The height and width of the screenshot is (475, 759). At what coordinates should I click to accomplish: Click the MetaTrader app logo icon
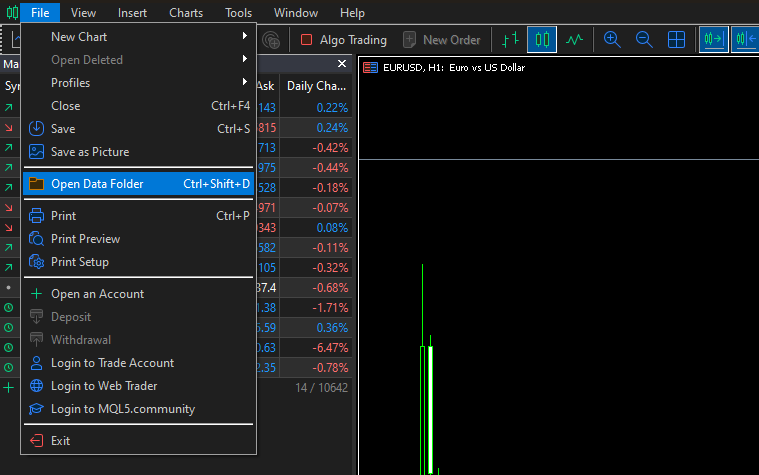[12, 13]
